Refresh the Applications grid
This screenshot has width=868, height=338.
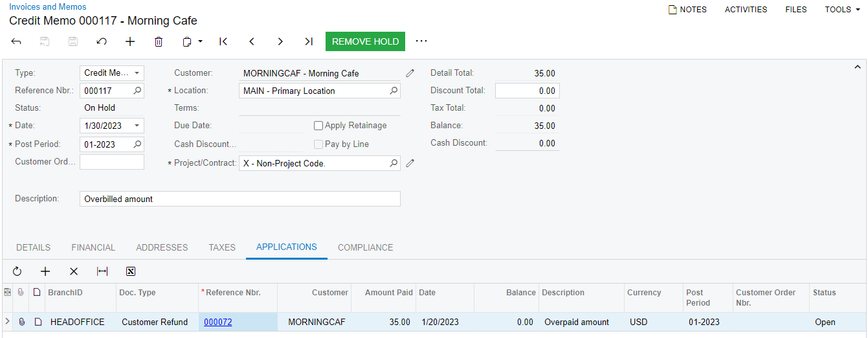point(17,271)
